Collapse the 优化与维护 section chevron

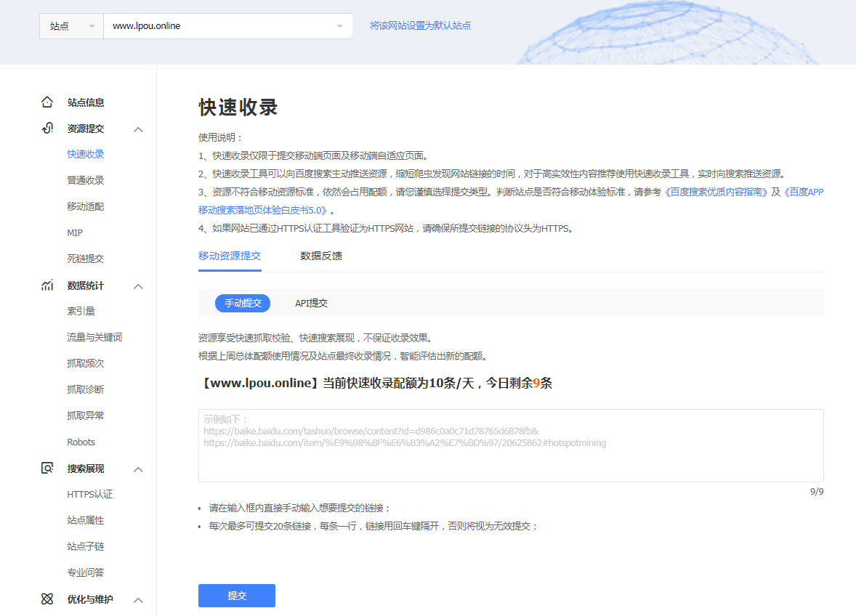[x=138, y=600]
